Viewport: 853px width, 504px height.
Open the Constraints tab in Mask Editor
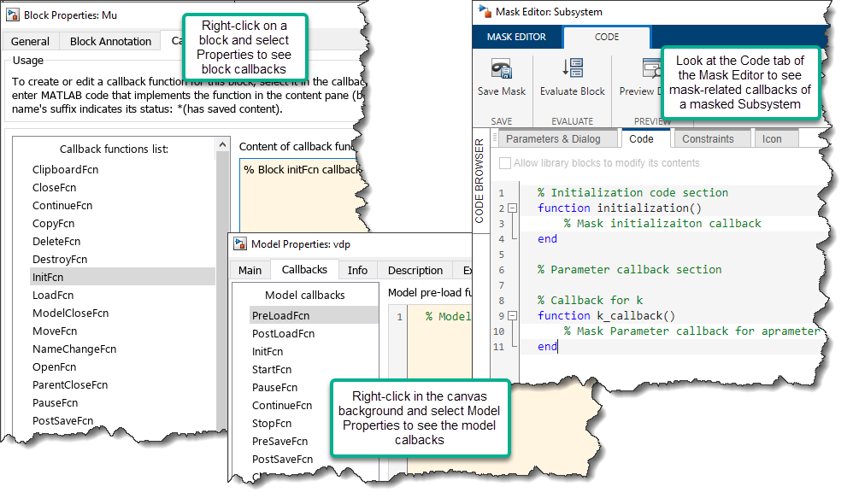click(707, 139)
